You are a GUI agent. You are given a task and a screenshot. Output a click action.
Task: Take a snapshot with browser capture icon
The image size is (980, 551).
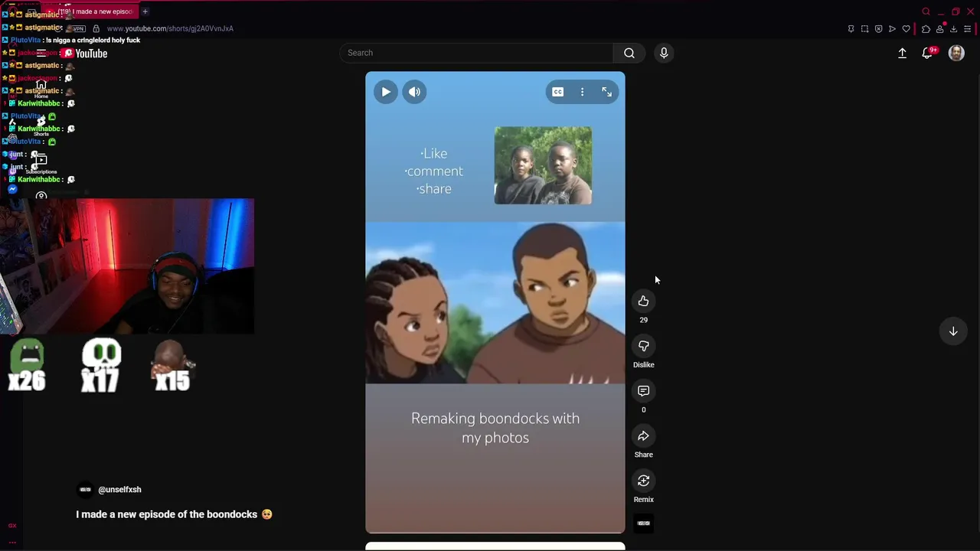(864, 29)
